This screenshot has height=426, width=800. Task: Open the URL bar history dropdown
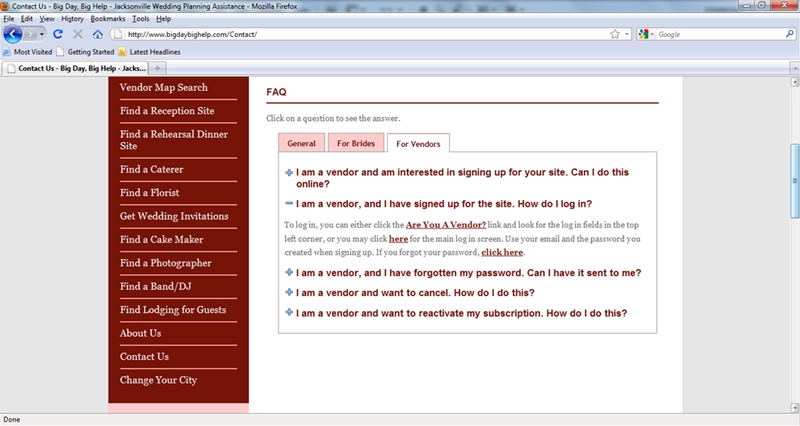click(627, 34)
